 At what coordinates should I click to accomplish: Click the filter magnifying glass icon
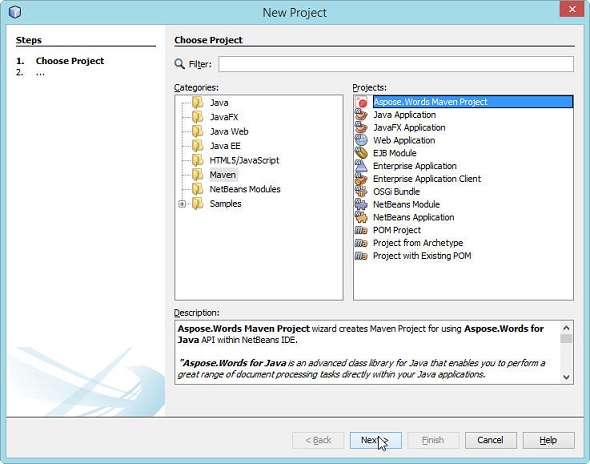pyautogui.click(x=179, y=64)
